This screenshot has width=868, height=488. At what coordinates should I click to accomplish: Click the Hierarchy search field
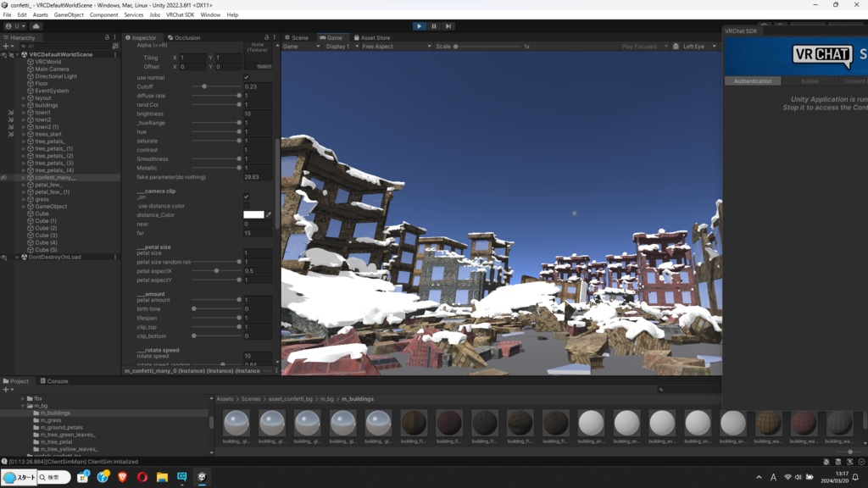64,46
